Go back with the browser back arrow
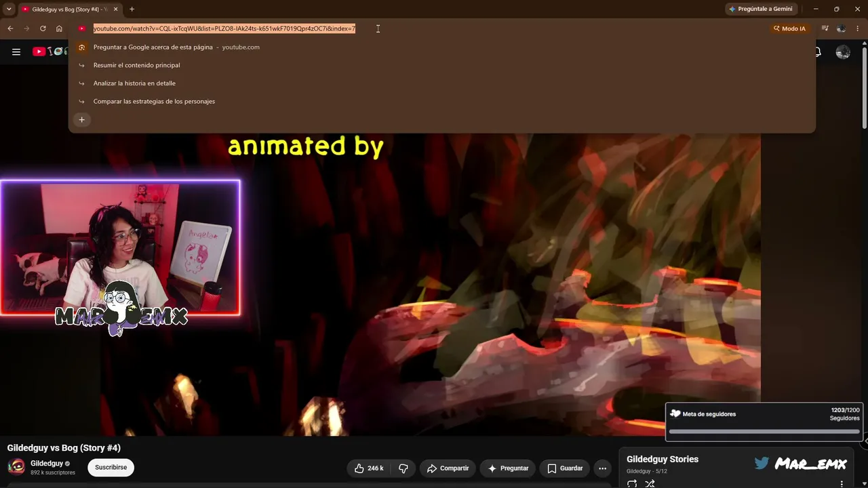 pyautogui.click(x=10, y=28)
